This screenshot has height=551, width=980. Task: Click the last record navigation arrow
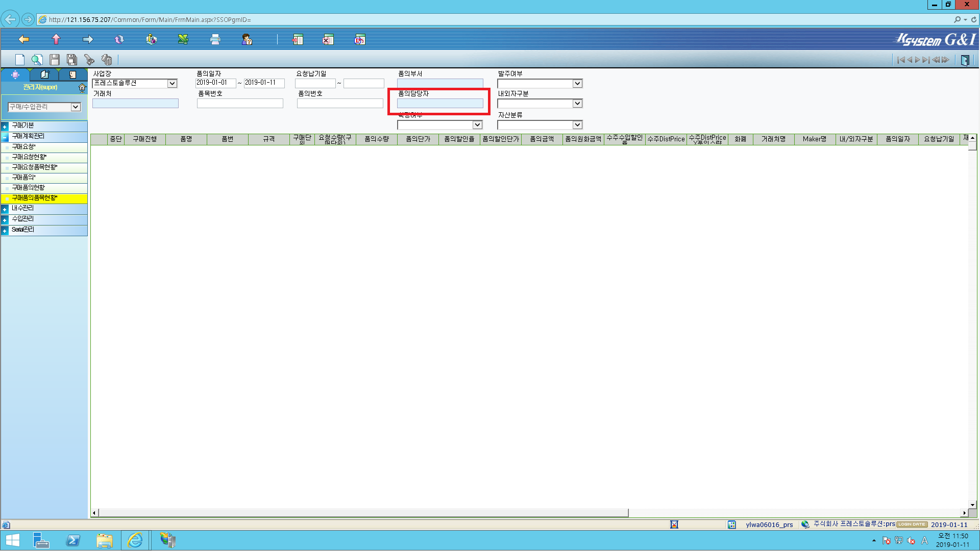click(926, 60)
